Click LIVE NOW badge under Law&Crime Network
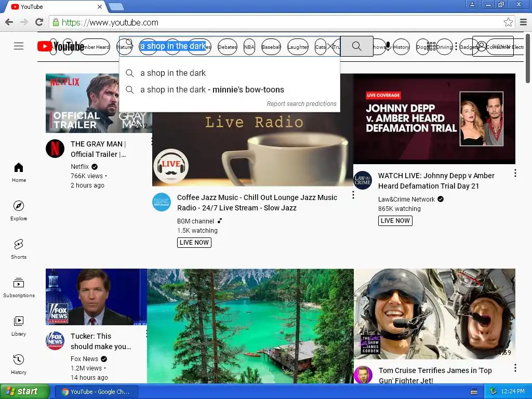 [395, 221]
